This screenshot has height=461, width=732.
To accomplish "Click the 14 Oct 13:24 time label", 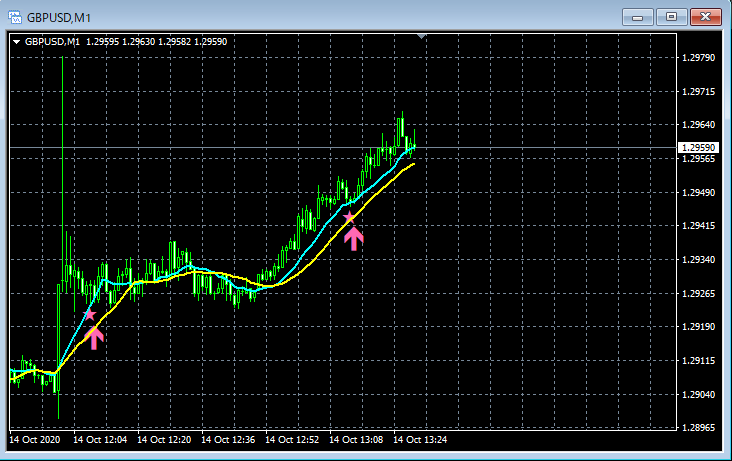I will (x=420, y=440).
